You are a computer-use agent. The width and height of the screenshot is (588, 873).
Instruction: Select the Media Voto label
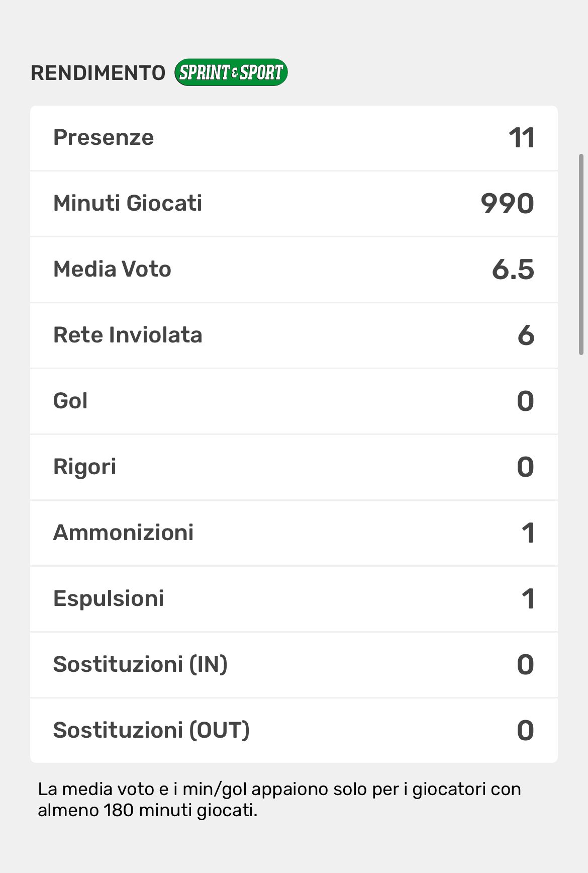click(x=112, y=269)
